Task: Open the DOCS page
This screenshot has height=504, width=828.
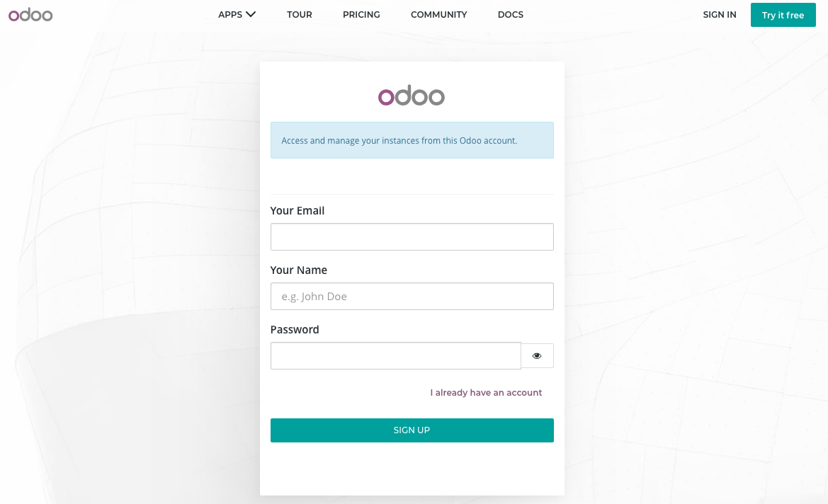Action: [x=510, y=14]
